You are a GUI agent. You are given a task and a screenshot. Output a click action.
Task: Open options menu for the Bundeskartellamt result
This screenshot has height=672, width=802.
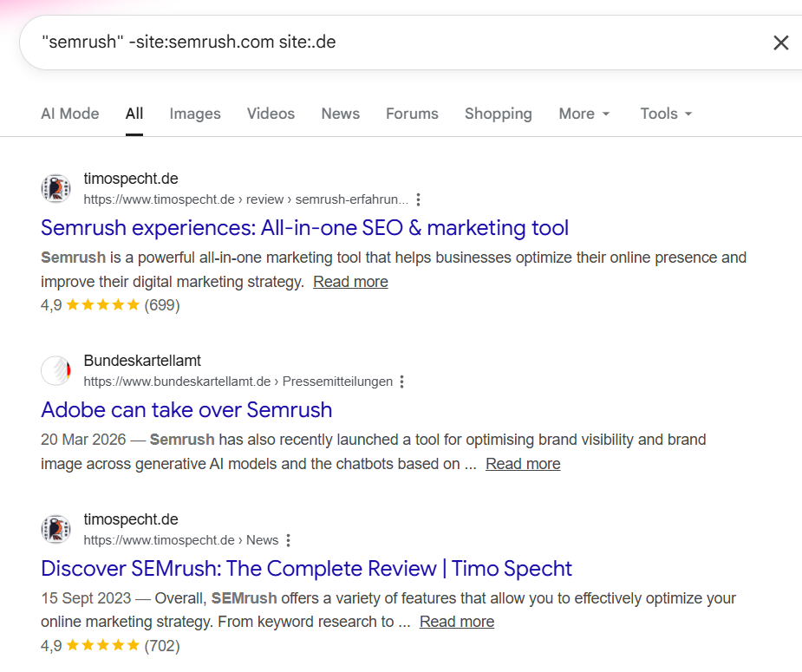coord(402,382)
